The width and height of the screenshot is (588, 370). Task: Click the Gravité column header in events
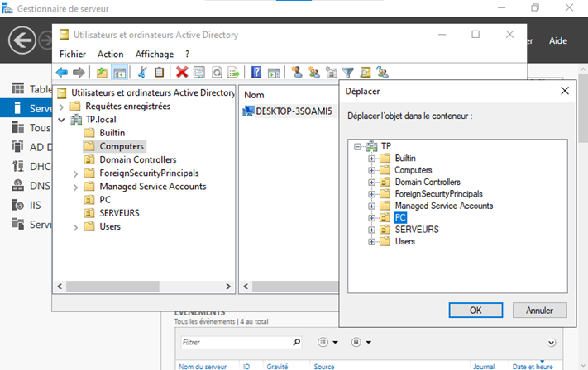[x=277, y=366]
